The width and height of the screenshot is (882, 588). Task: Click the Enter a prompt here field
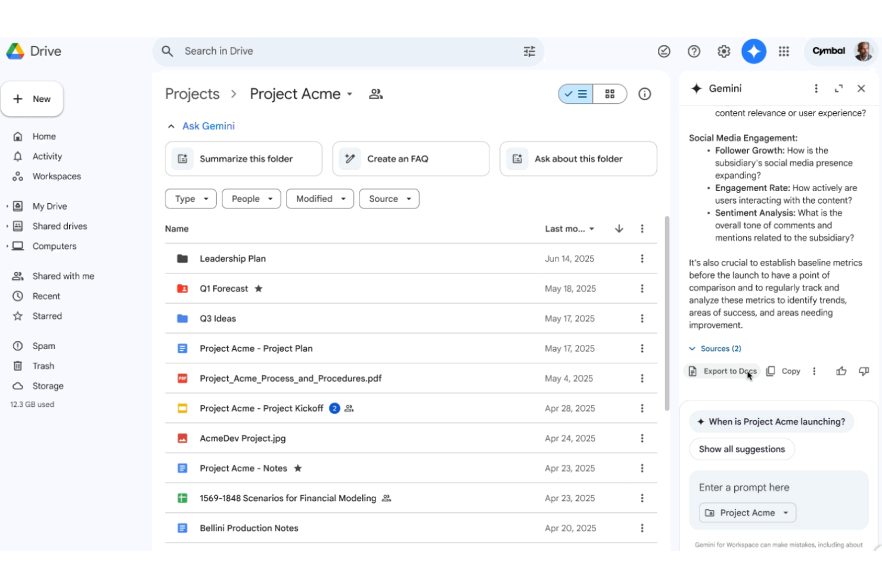coord(778,487)
